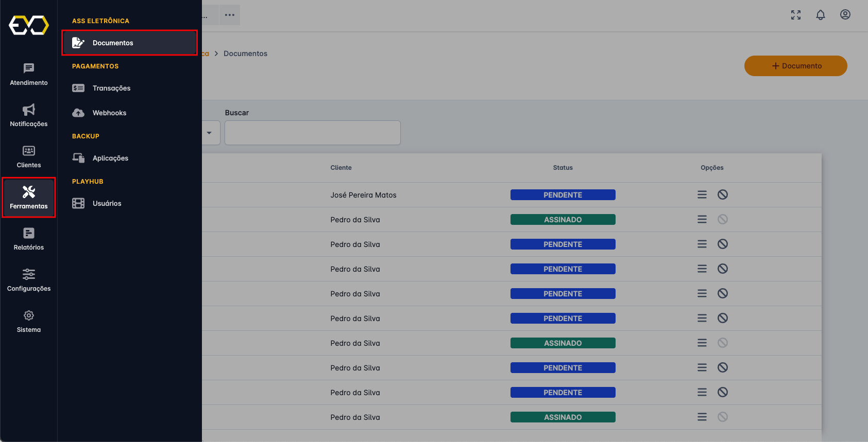868x442 pixels.
Task: Go to the Clientes section
Action: (29, 156)
